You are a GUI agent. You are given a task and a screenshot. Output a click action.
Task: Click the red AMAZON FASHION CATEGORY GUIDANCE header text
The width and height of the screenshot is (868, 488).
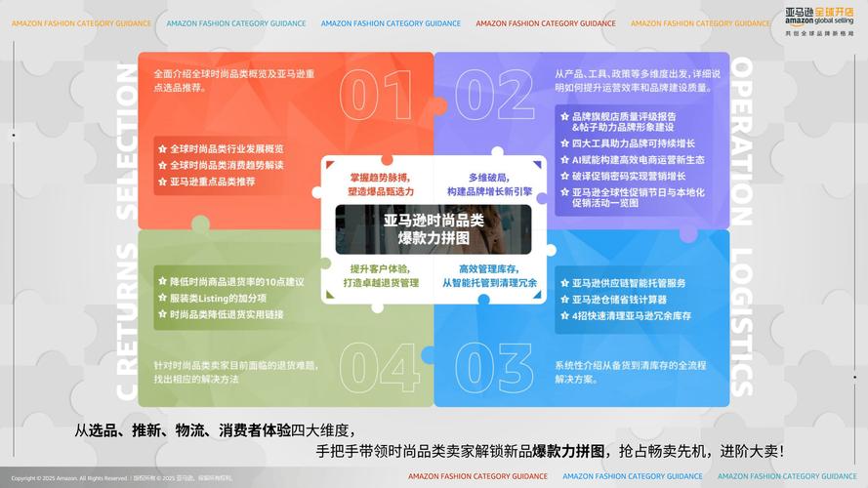click(546, 23)
